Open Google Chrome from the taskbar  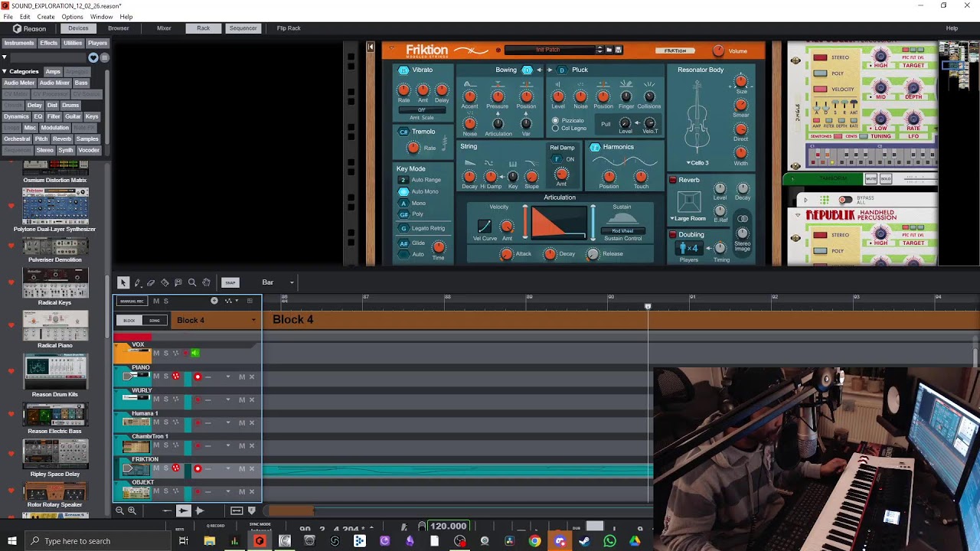534,541
